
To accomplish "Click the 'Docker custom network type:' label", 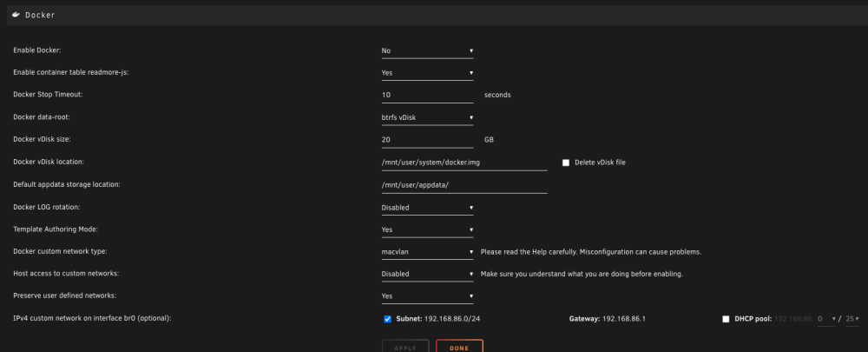I will (x=60, y=251).
